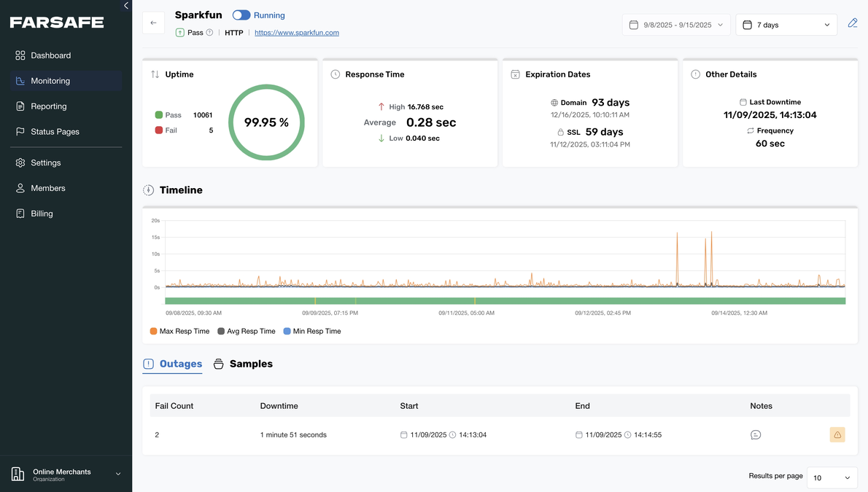Toggle the Running switch off

pyautogui.click(x=241, y=15)
